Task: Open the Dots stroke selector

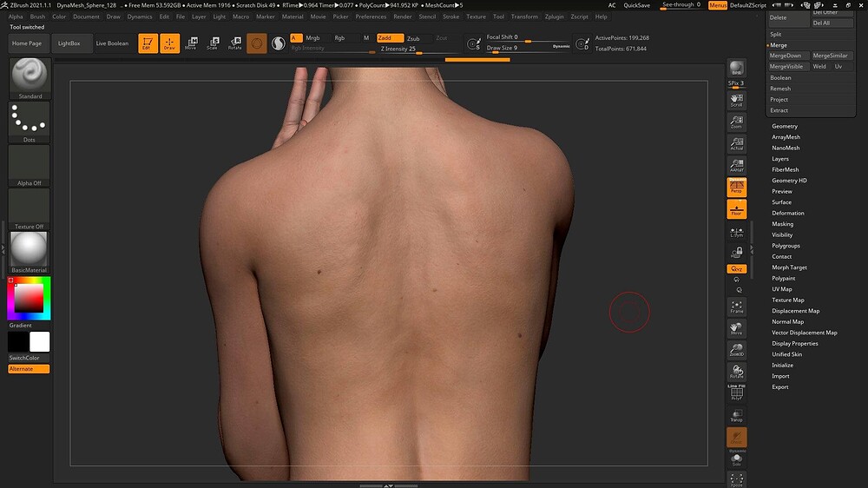Action: click(30, 122)
